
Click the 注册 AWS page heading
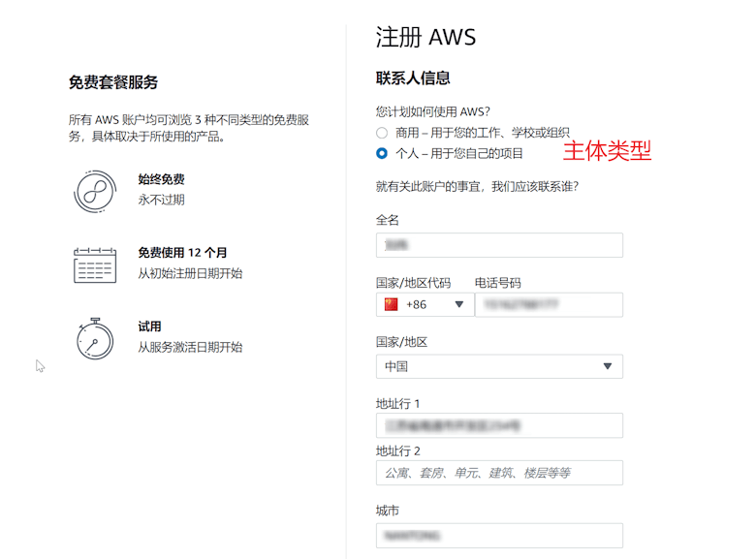425,38
